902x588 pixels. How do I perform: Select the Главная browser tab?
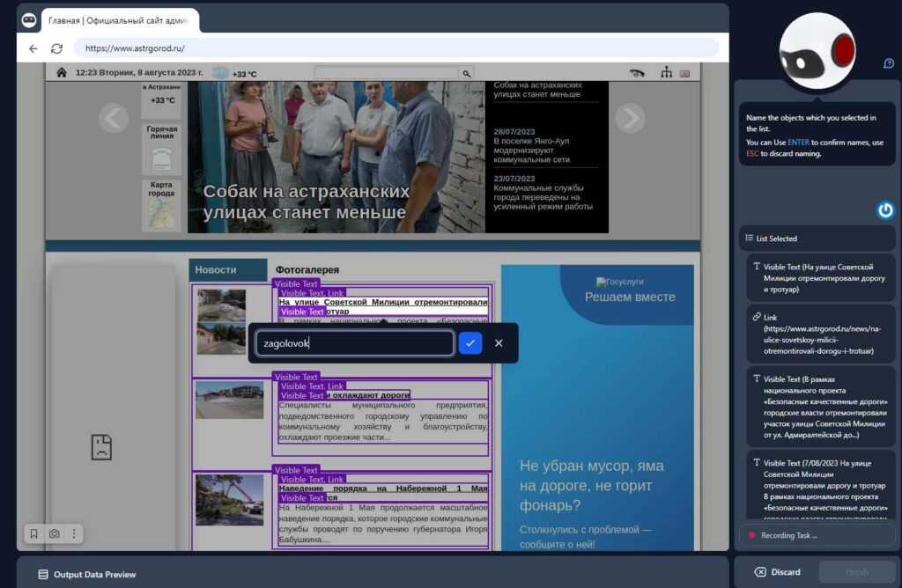[120, 21]
